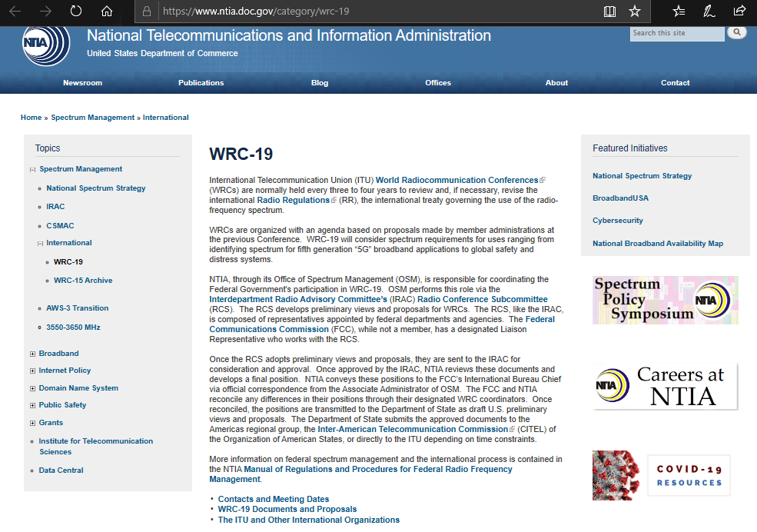Open the Newsroom menu
The height and width of the screenshot is (532, 757).
(x=82, y=82)
